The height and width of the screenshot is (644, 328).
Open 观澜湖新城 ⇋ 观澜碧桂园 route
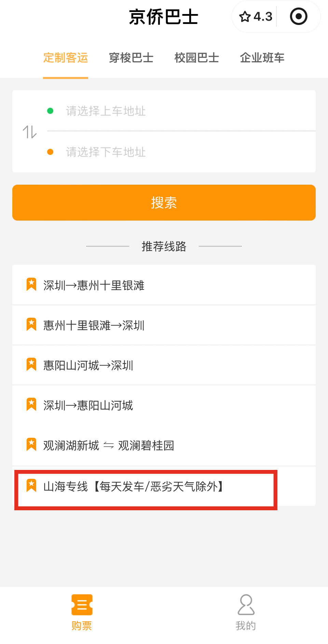point(164,445)
